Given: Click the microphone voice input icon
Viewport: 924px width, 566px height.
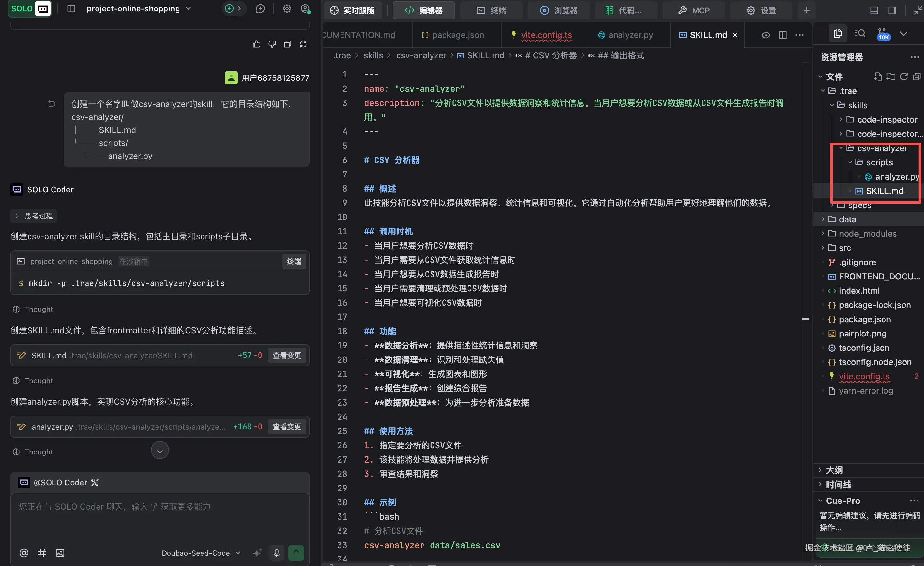Looking at the screenshot, I should [x=276, y=553].
